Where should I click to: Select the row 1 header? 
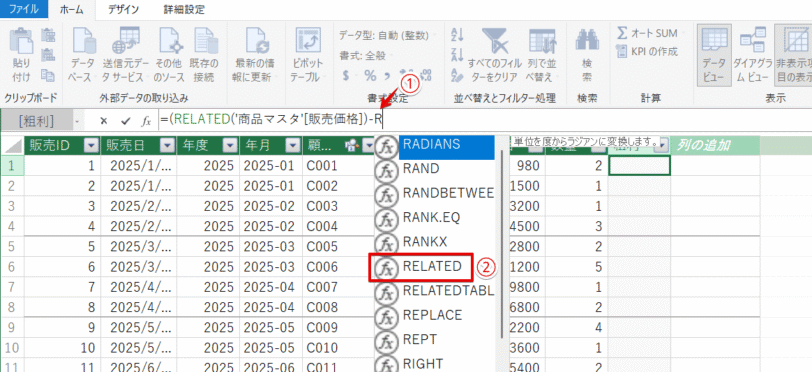tap(12, 166)
